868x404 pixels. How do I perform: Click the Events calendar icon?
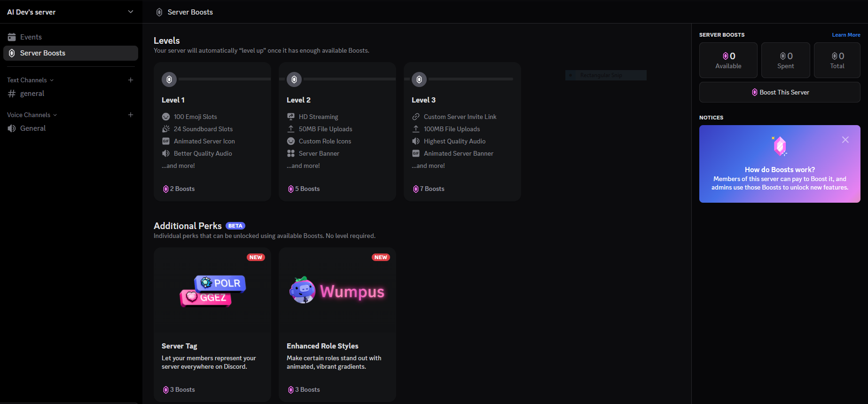pos(12,37)
